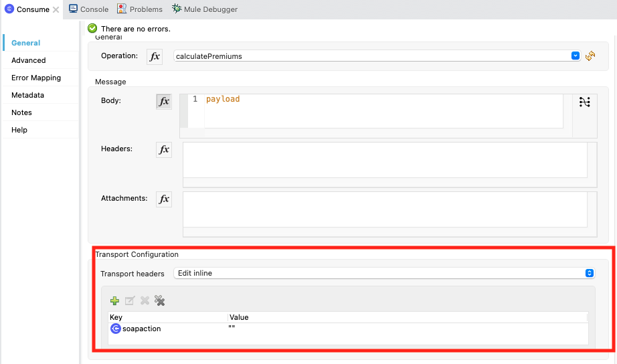Toggle fx expression mode for Attachments

click(163, 199)
